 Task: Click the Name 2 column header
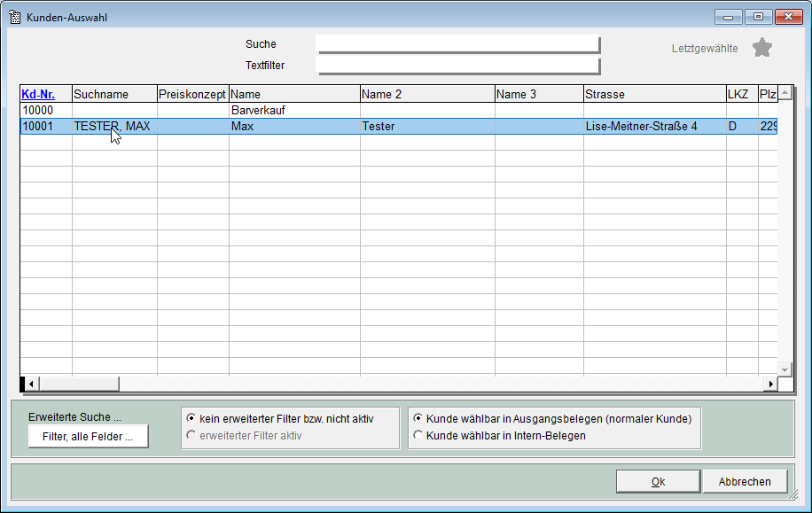pos(427,94)
